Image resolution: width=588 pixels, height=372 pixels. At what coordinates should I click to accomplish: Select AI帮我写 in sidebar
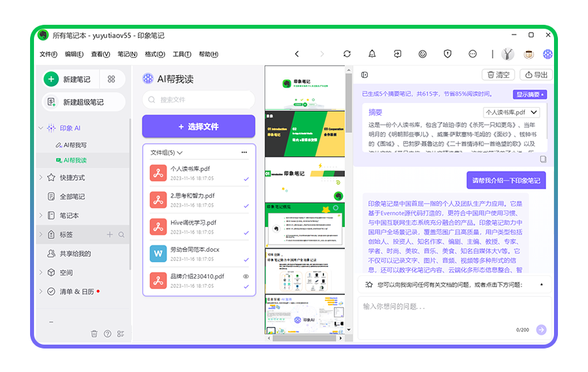coord(75,145)
